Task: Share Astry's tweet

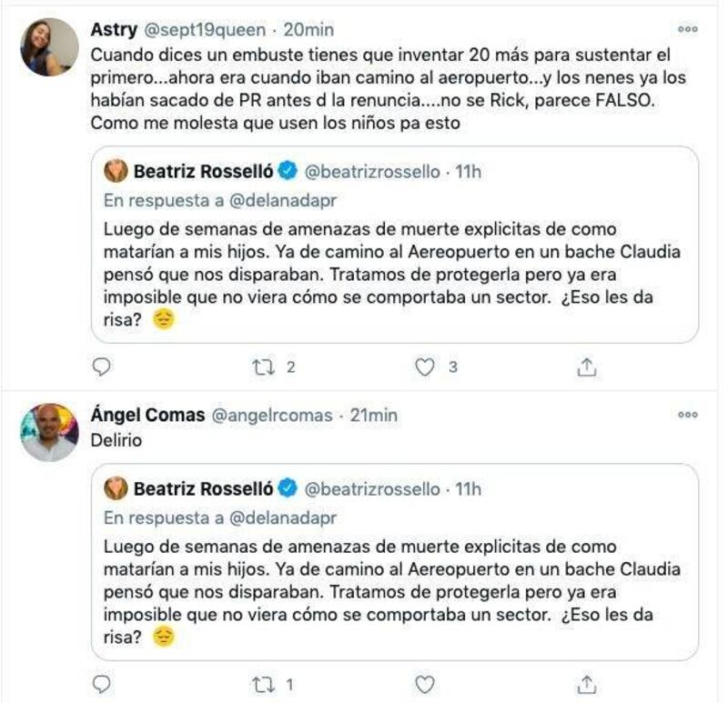Action: [x=587, y=367]
